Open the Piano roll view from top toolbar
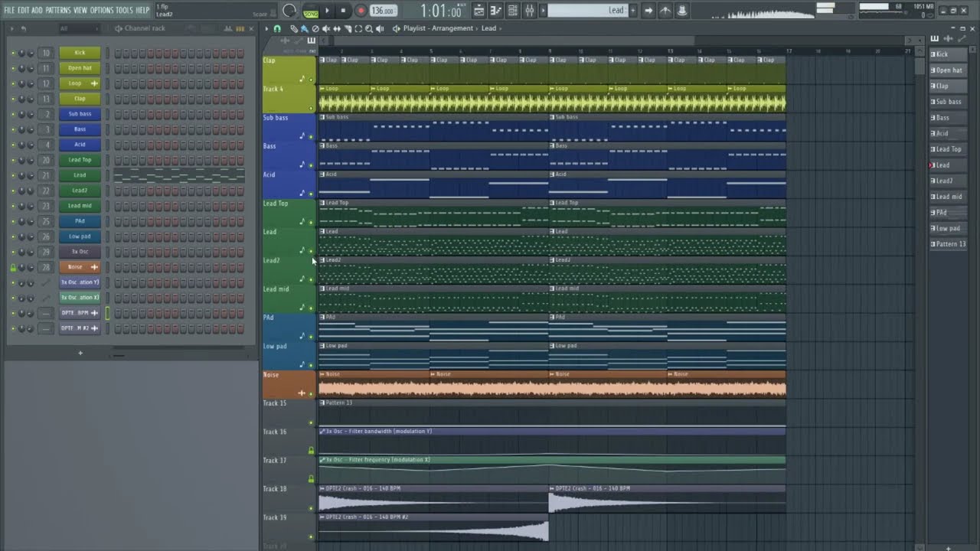Screen dimensions: 980x551 click(x=495, y=11)
